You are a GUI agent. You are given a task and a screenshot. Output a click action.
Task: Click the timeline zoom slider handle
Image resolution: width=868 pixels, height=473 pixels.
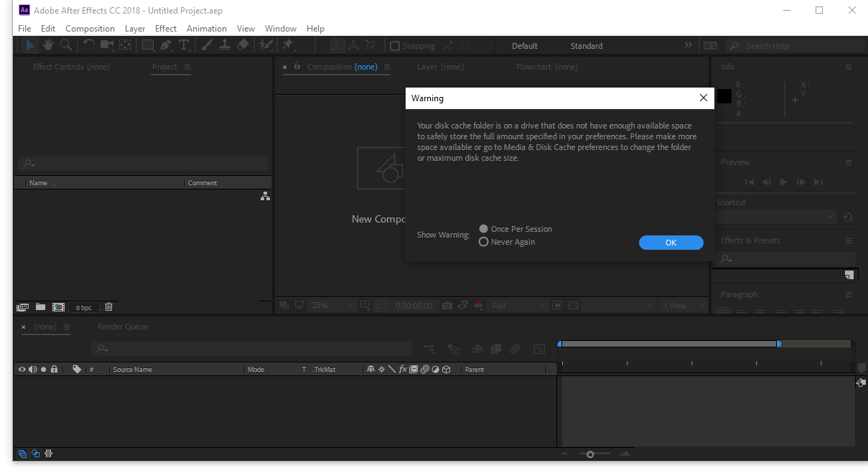(590, 454)
